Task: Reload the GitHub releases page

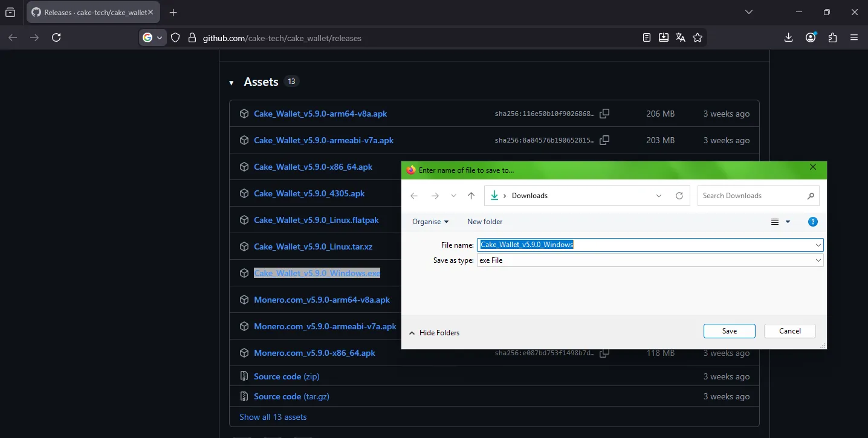Action: [x=56, y=37]
